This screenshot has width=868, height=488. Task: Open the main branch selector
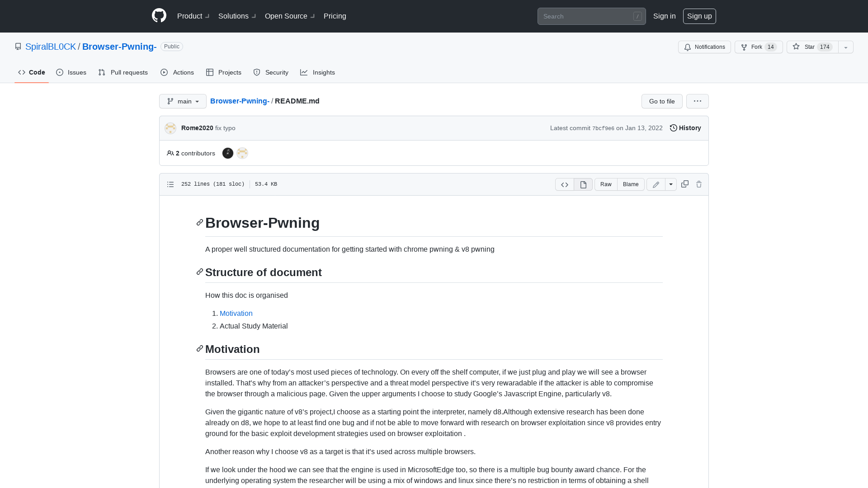(183, 101)
